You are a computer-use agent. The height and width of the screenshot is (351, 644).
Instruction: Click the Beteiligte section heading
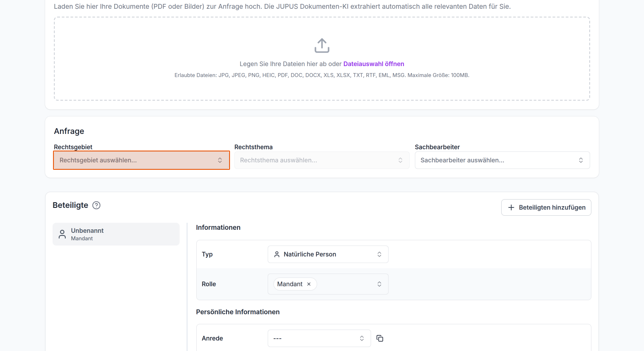(x=70, y=205)
